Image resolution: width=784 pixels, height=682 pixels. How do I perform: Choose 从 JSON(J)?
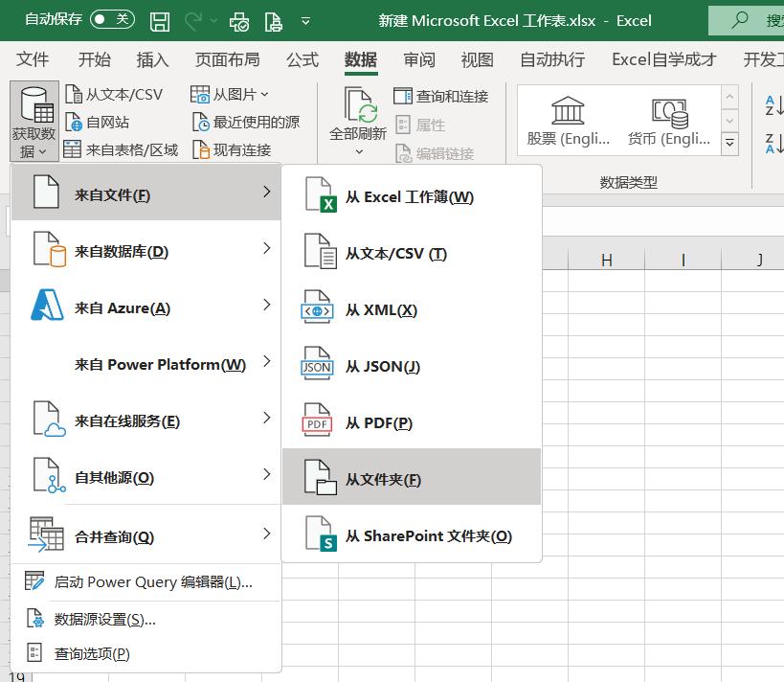click(x=412, y=366)
